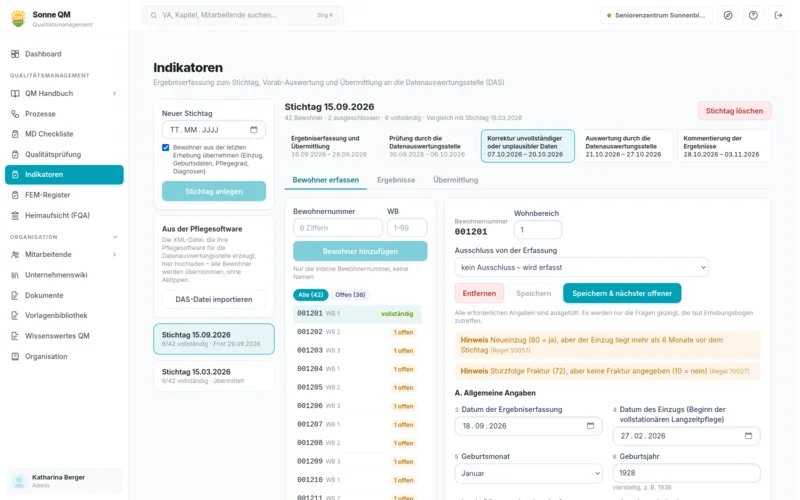Click the plain Speichern button
This screenshot has height=500, width=800.
point(534,293)
